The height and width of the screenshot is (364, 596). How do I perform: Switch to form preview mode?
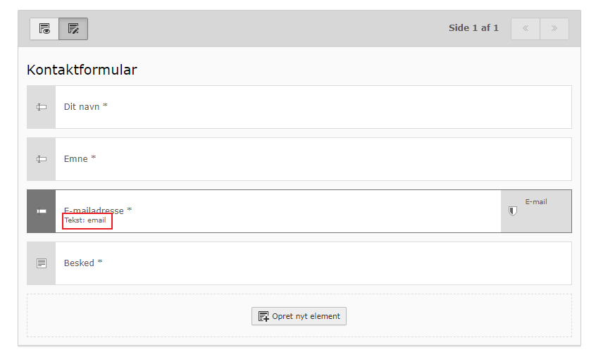coord(44,29)
